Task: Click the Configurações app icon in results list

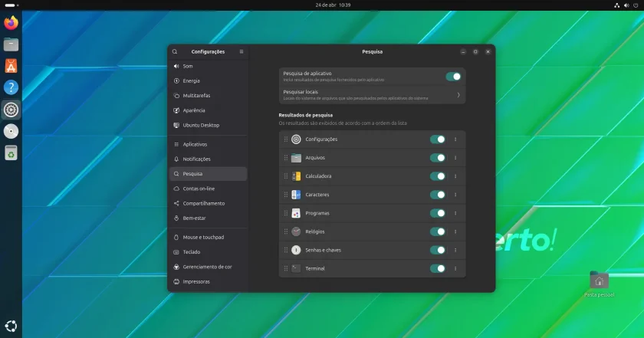Action: 296,139
